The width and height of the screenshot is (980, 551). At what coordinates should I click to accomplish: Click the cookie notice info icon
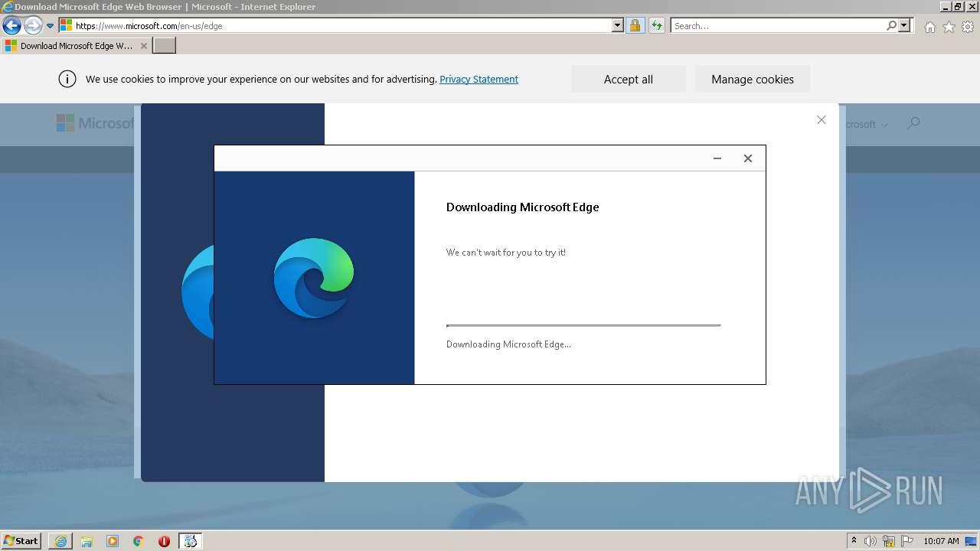point(67,79)
